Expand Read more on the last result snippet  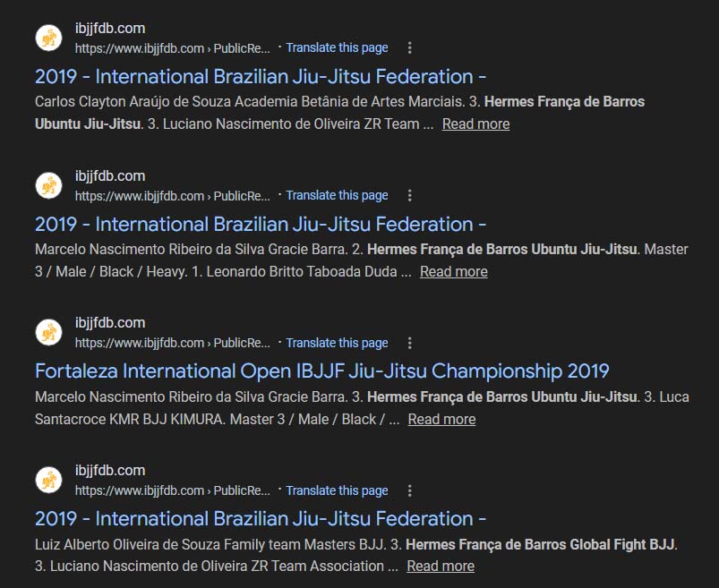click(441, 567)
